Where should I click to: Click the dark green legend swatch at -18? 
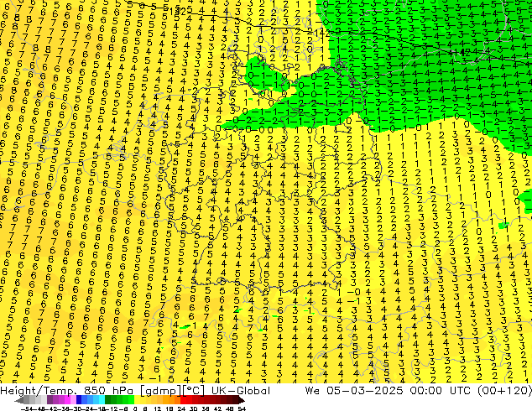(107, 399)
